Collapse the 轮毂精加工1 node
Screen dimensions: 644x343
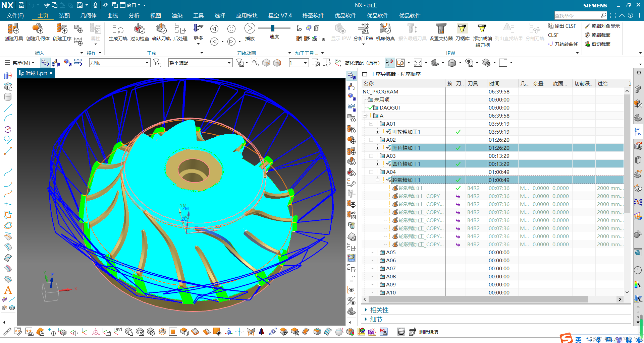[x=378, y=180]
